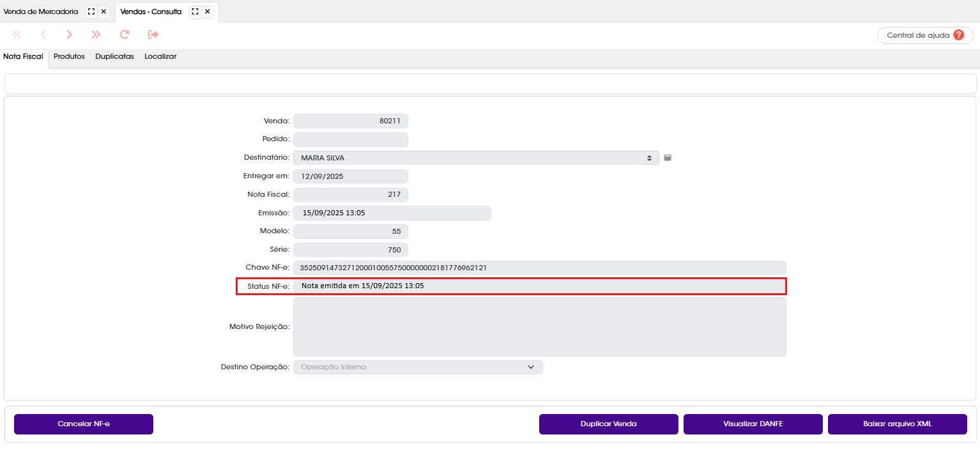Screen dimensions: 980x453
Task: Click Baixar arquivo XML button
Action: (x=898, y=424)
